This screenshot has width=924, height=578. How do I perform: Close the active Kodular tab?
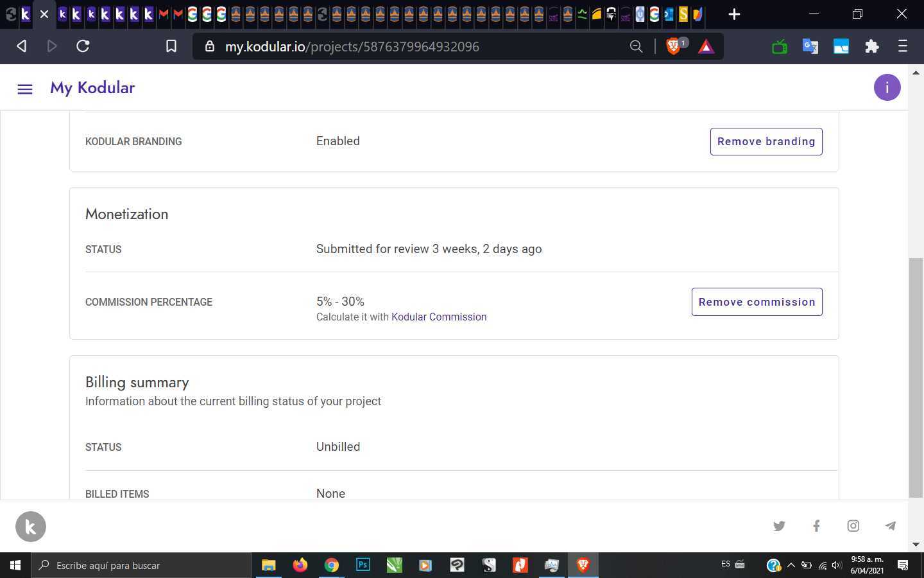(44, 14)
